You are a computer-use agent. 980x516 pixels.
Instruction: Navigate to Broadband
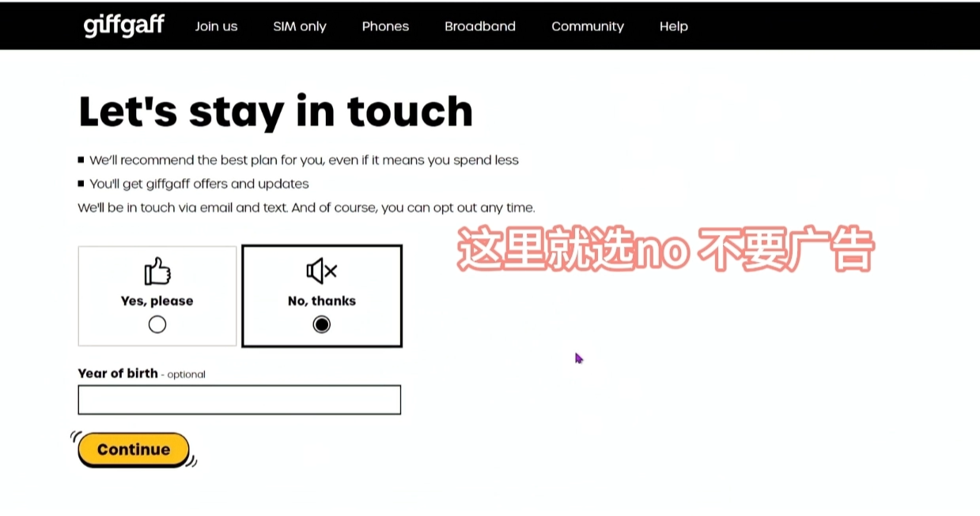click(x=480, y=26)
